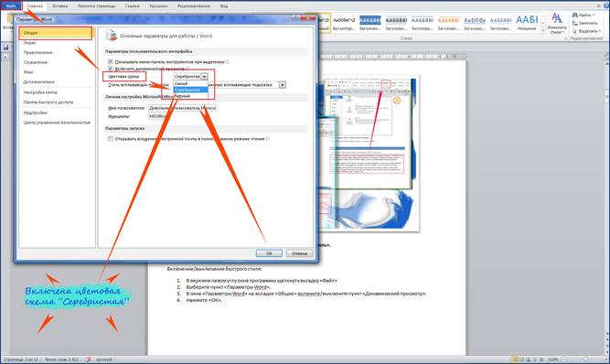Switch to the Главная (Home) ribbon tab
This screenshot has width=610, height=364.
pyautogui.click(x=35, y=5)
